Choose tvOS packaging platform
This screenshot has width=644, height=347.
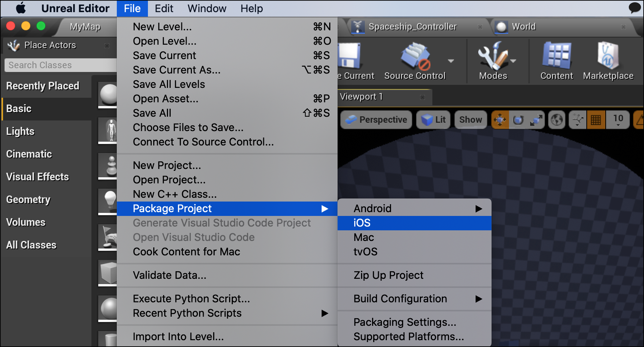click(x=415, y=252)
